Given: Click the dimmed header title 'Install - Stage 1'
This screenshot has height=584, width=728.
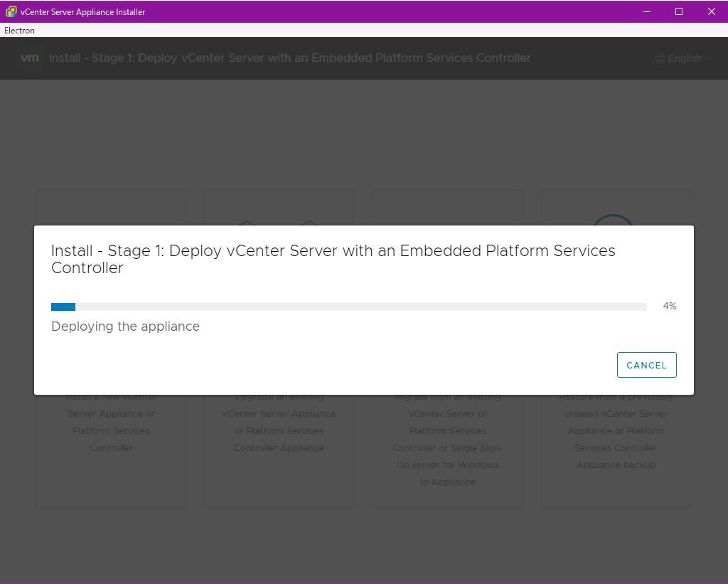Looking at the screenshot, I should pos(290,58).
